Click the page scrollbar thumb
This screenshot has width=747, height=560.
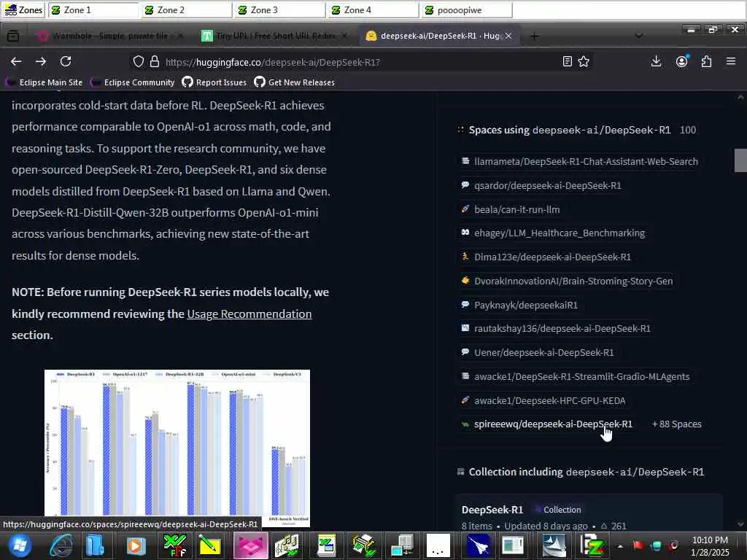tap(740, 160)
